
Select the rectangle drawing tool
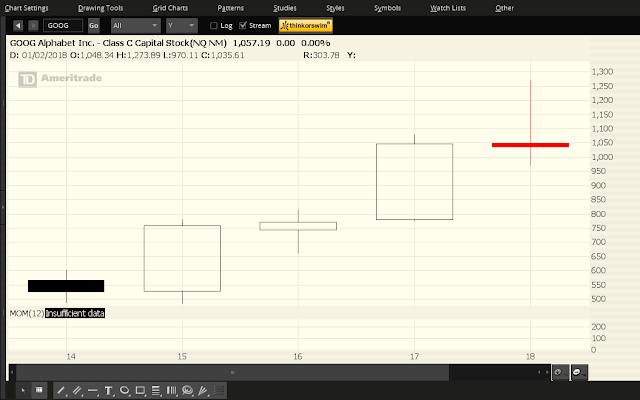click(x=140, y=391)
